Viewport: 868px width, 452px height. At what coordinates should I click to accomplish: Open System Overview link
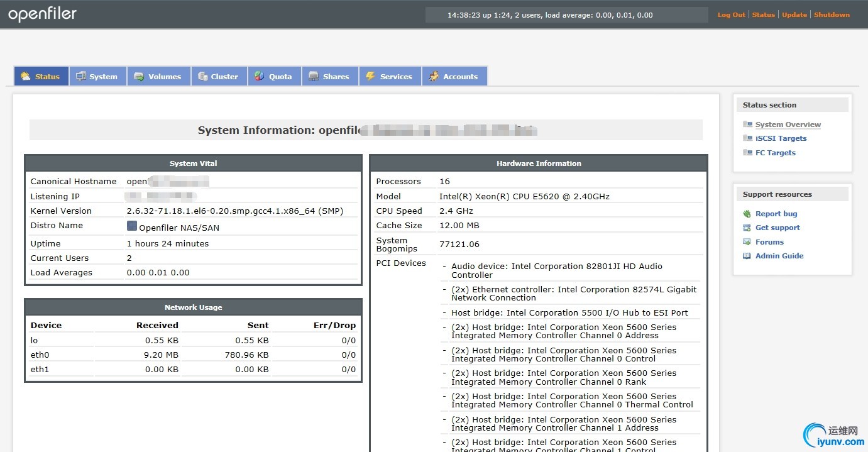pyautogui.click(x=788, y=124)
